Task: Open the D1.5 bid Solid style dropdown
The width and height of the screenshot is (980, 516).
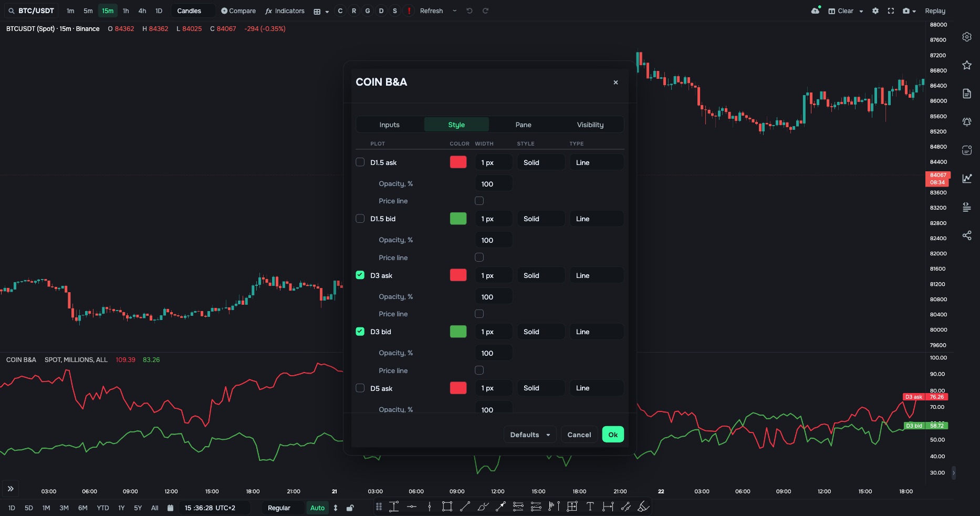Action: click(x=541, y=219)
